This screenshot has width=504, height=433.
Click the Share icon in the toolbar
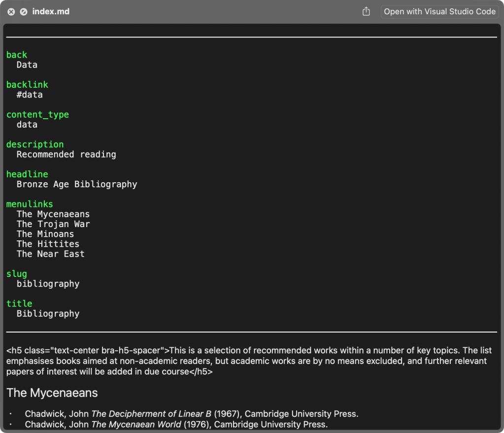(x=366, y=11)
